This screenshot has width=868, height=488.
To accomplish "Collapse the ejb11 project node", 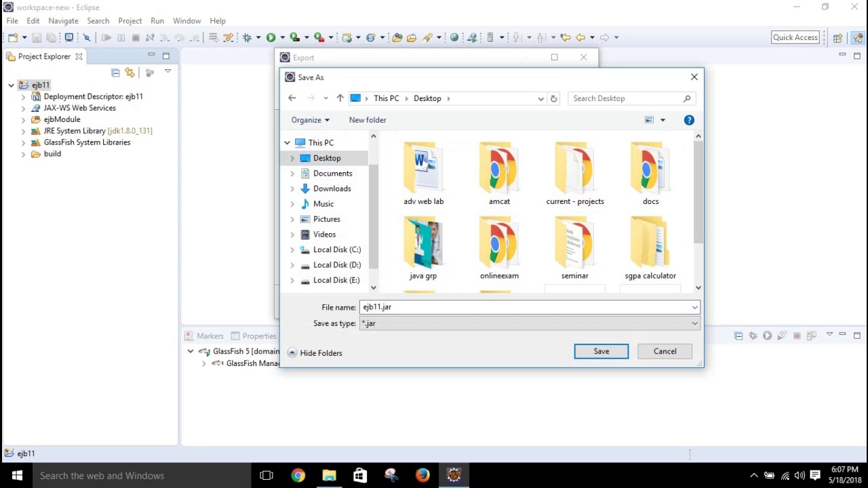I will (12, 85).
